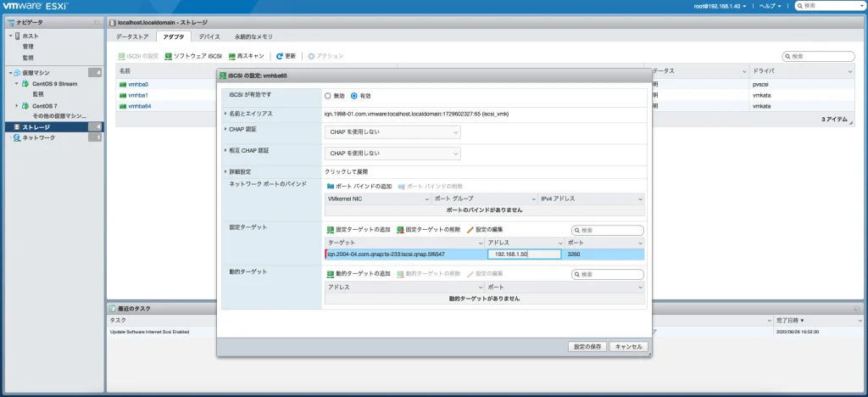
Task: Select Storage (ストレージ) in the navigator
Action: pos(54,127)
